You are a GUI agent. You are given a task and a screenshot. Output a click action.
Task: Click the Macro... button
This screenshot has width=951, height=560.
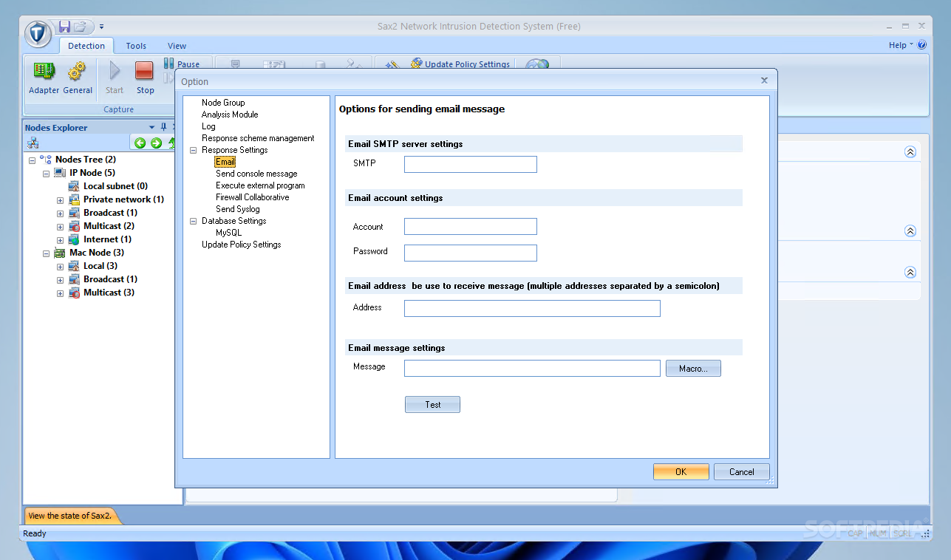coord(693,368)
